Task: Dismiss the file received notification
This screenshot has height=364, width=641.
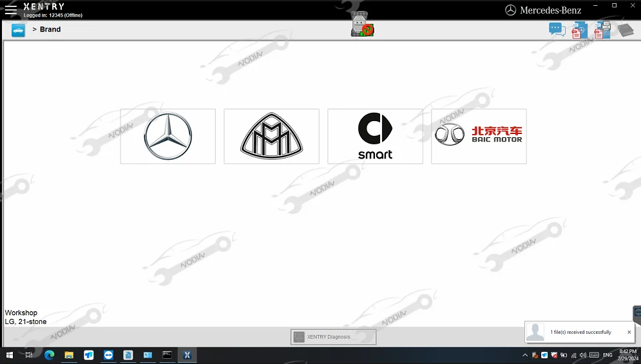Action: tap(629, 332)
